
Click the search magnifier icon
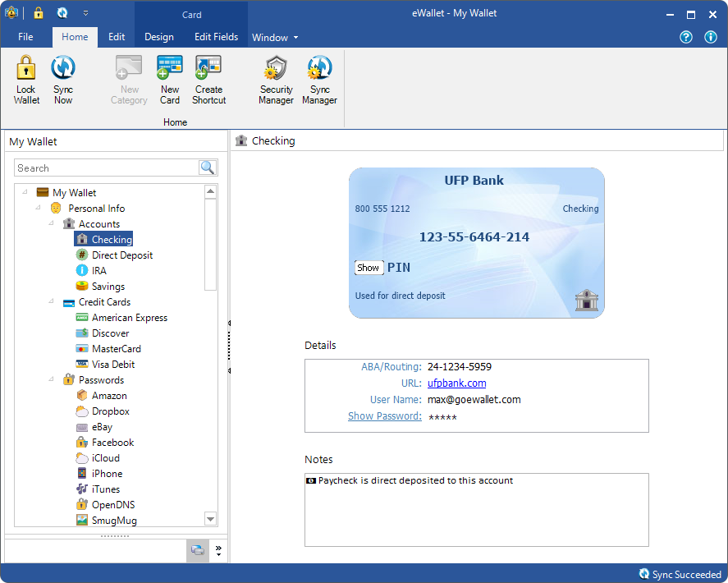(x=208, y=168)
